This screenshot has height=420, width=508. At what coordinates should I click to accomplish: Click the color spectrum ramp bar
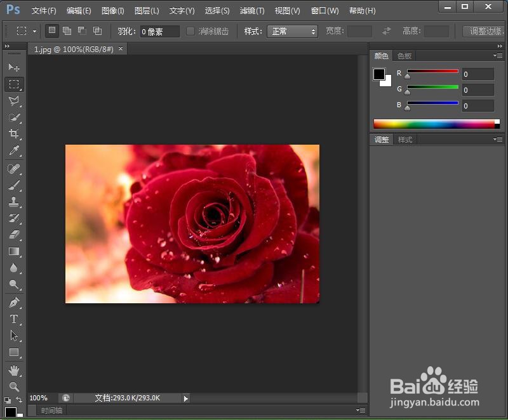click(x=436, y=124)
